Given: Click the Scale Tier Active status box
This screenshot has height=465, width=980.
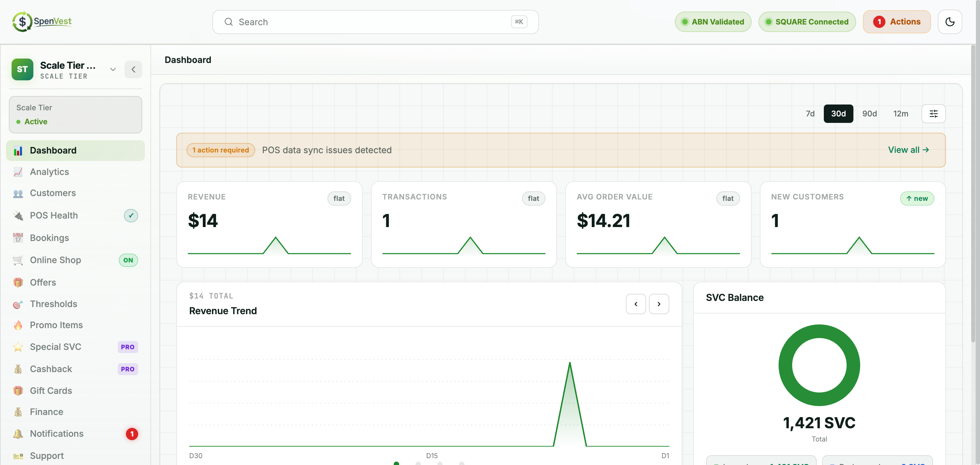Looking at the screenshot, I should [x=75, y=114].
